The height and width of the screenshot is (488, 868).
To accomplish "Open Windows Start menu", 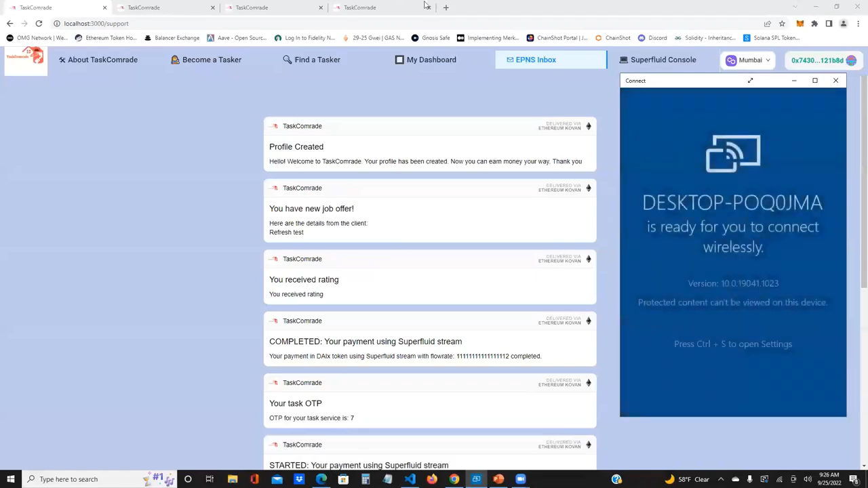I will [x=11, y=479].
